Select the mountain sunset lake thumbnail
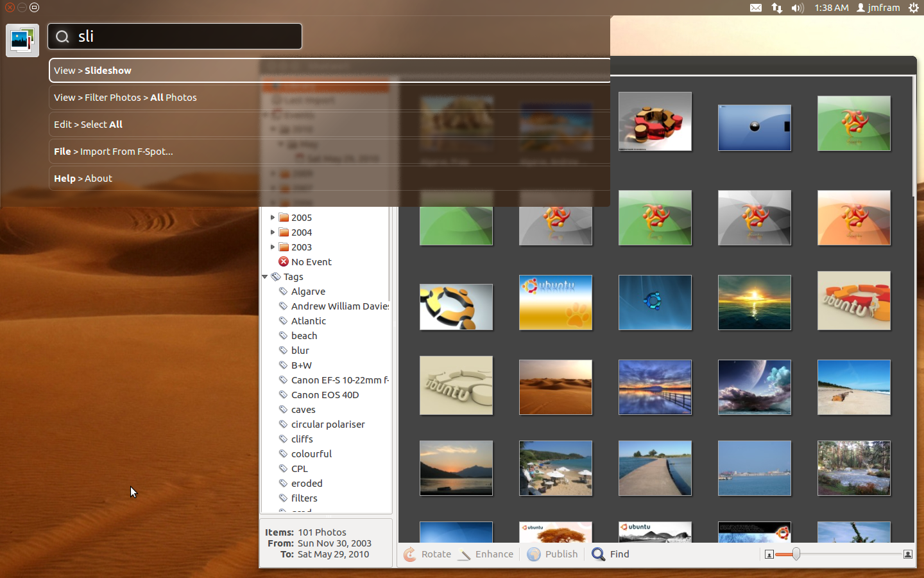The image size is (924, 578). coord(456,468)
